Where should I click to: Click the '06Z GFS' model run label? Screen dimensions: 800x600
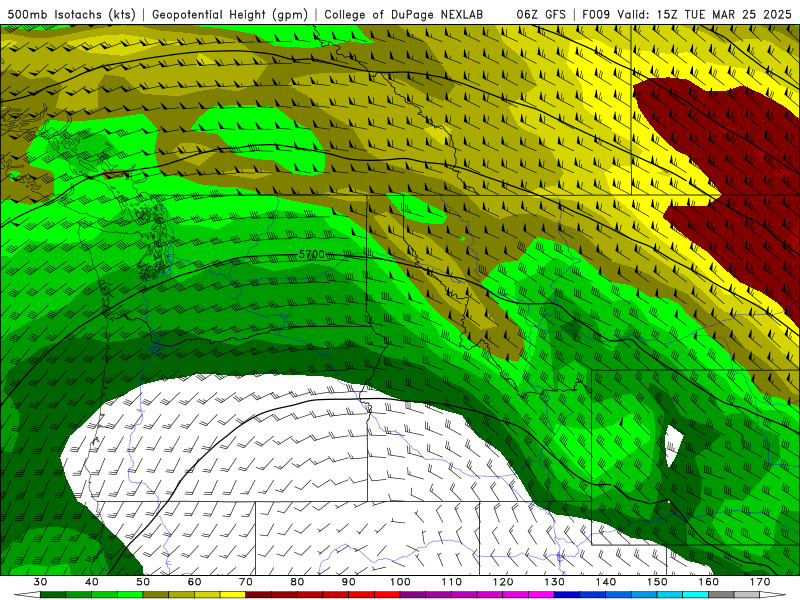[x=541, y=15]
